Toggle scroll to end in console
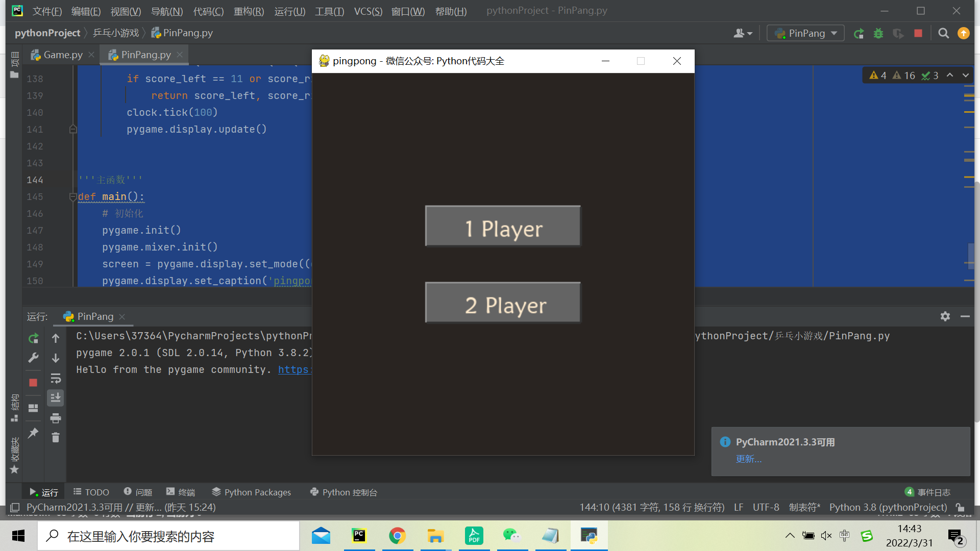980x551 pixels. (56, 397)
